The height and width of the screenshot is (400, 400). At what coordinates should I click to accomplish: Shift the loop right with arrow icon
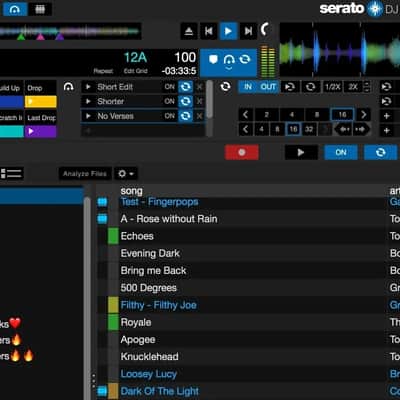point(361,129)
